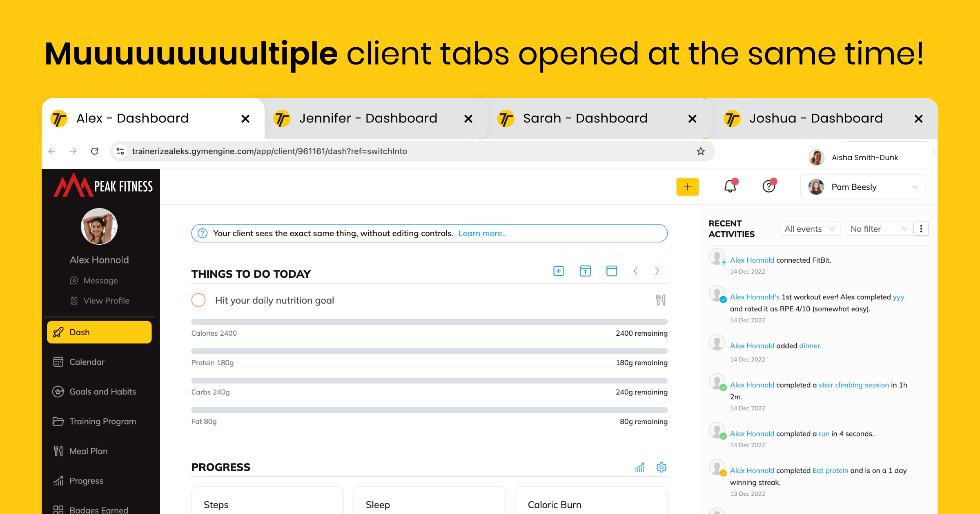Open the notifications bell
Image resolution: width=980 pixels, height=514 pixels.
(730, 186)
